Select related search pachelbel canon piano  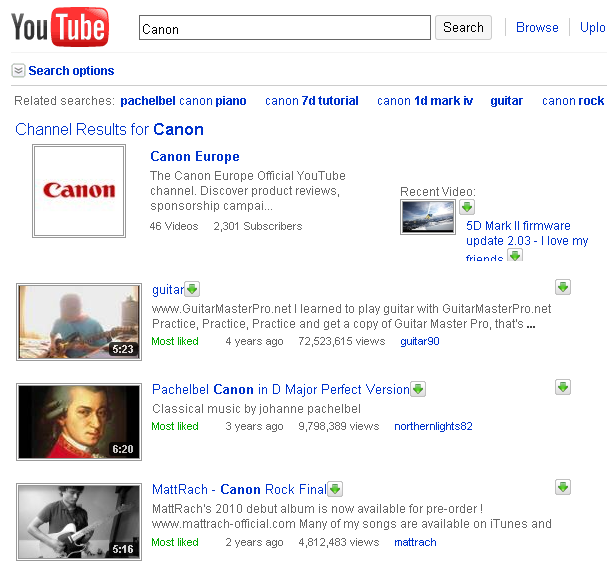point(183,101)
